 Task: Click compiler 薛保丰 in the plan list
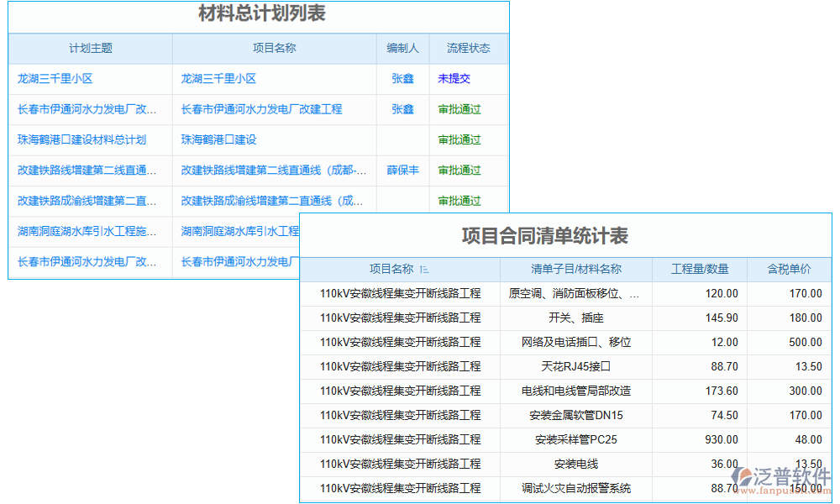coord(402,170)
